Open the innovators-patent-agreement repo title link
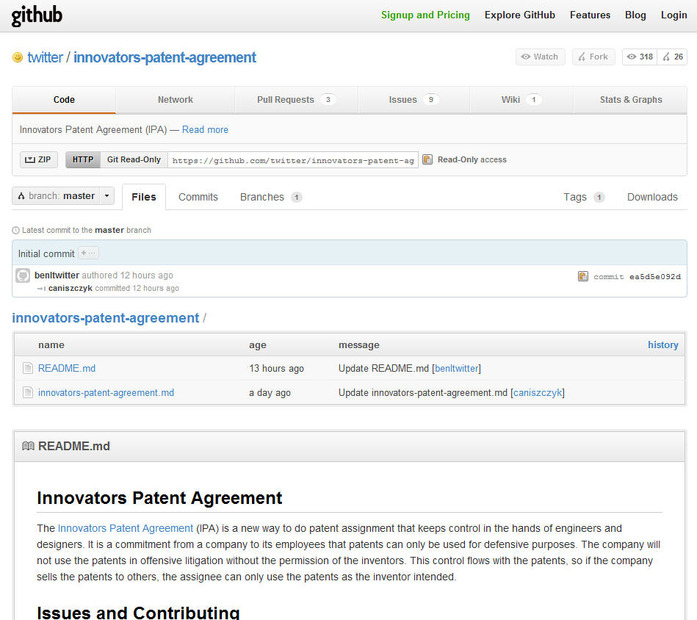Image resolution: width=697 pixels, height=620 pixels. (x=165, y=57)
